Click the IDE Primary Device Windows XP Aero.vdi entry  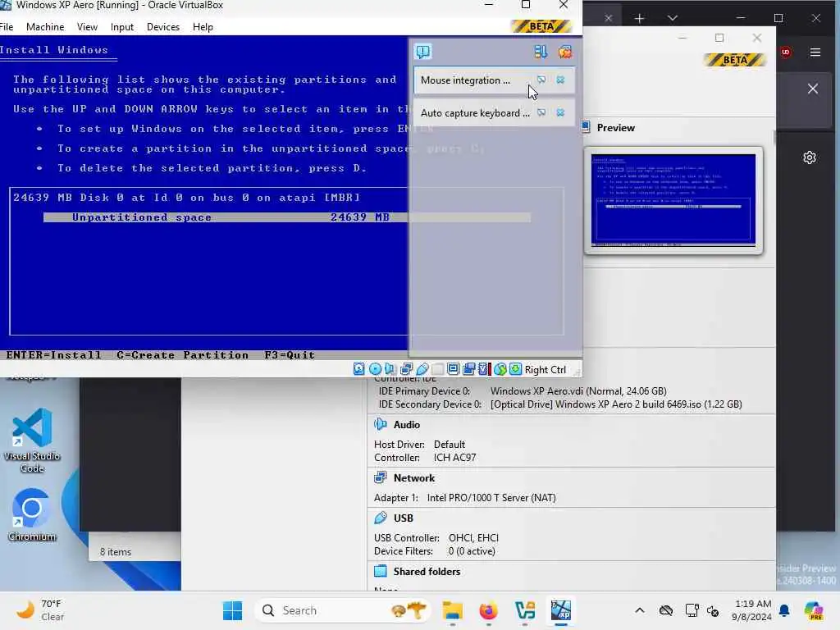pyautogui.click(x=578, y=391)
